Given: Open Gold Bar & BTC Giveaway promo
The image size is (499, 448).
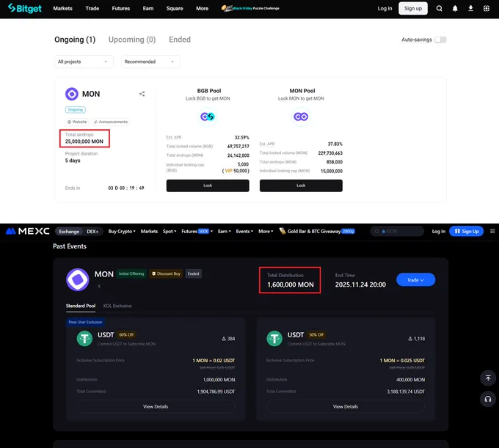Looking at the screenshot, I should 317,231.
